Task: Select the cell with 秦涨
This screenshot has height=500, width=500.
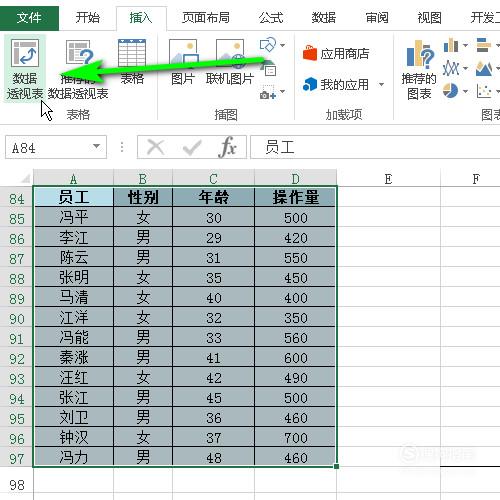Action: [74, 357]
